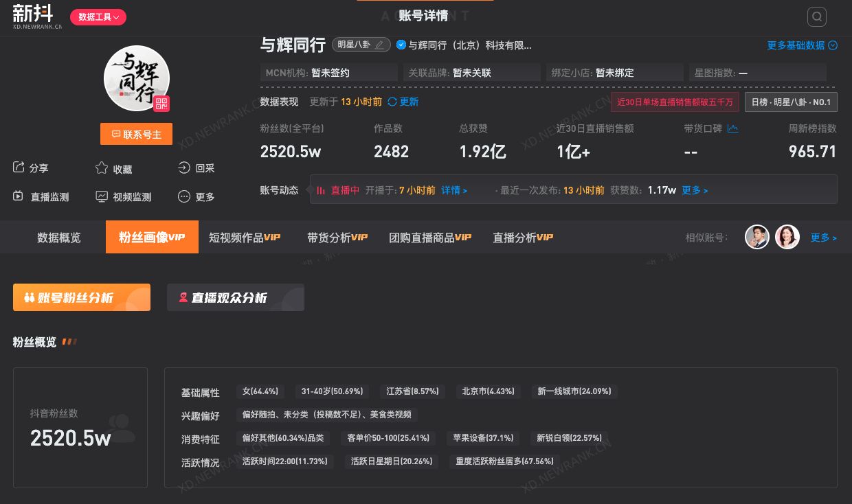Click the 联系号主 button
The width and height of the screenshot is (852, 504).
pyautogui.click(x=136, y=134)
